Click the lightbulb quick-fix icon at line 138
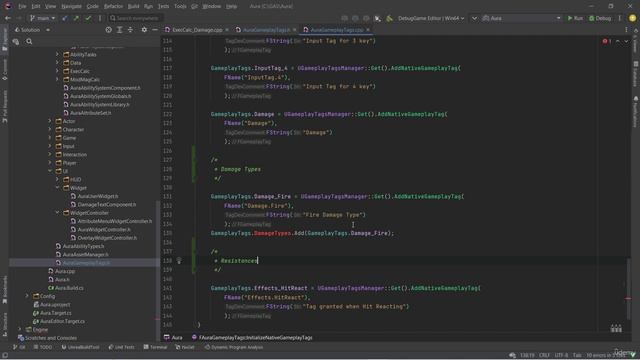The height and width of the screenshot is (360, 640). coord(179,260)
